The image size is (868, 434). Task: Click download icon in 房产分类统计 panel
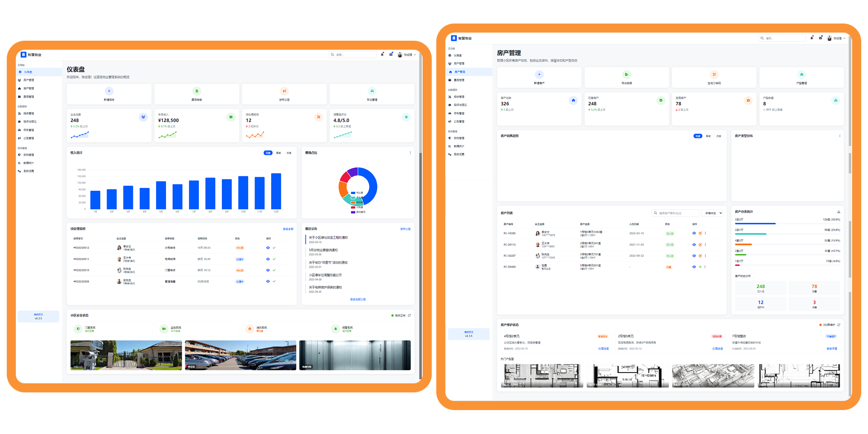pyautogui.click(x=839, y=212)
